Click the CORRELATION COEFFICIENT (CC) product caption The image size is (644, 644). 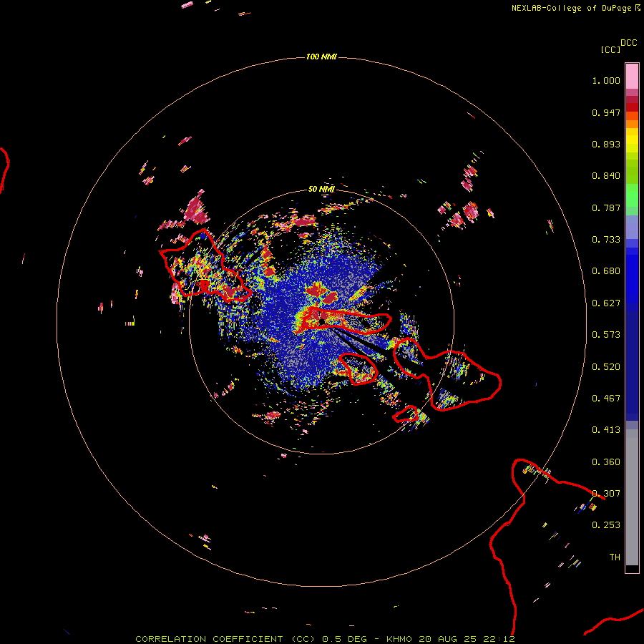[225, 639]
